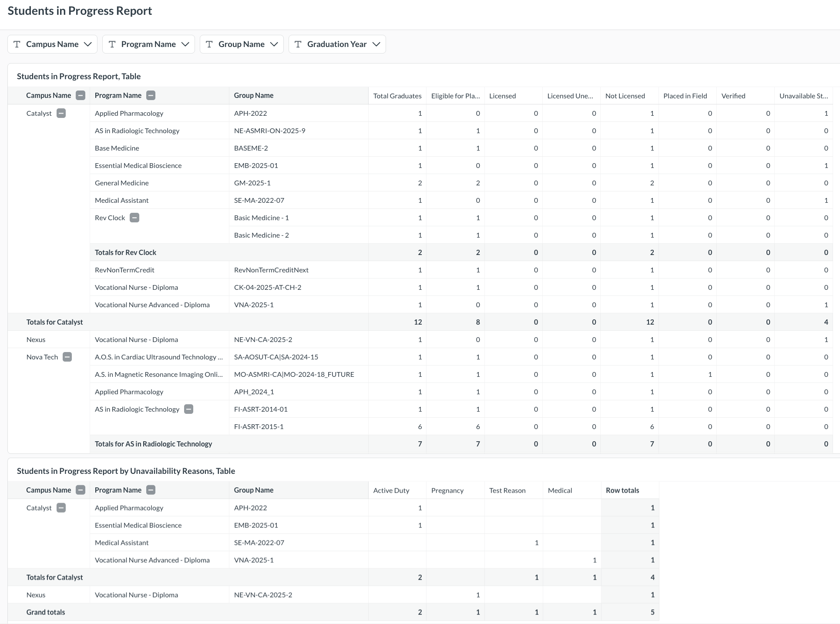This screenshot has height=624, width=840.
Task: Select NE-VN-CA-2025-2 in Unavailability Reasons table
Action: point(299,595)
